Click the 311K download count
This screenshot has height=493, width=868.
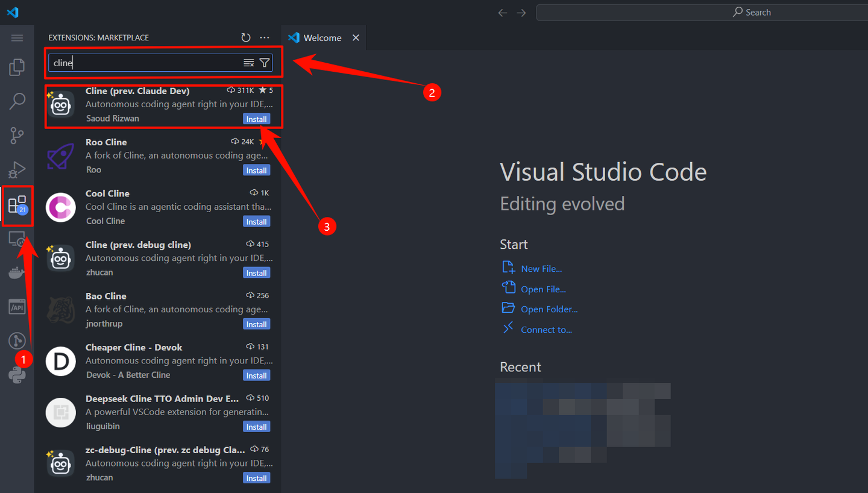pos(240,90)
